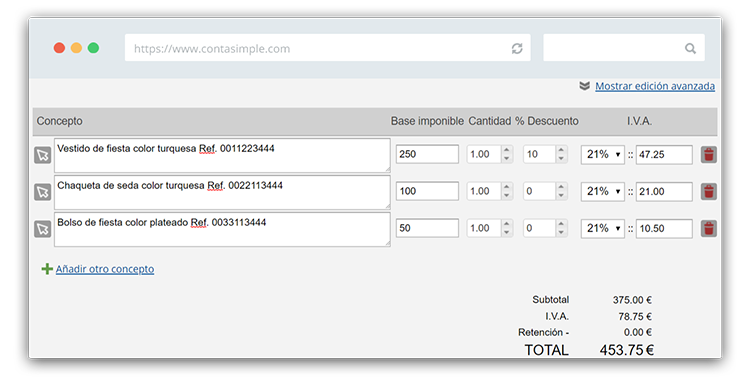Click the cursor picker icon beside Vestido de fiesta
The width and height of the screenshot is (750, 382).
click(43, 155)
